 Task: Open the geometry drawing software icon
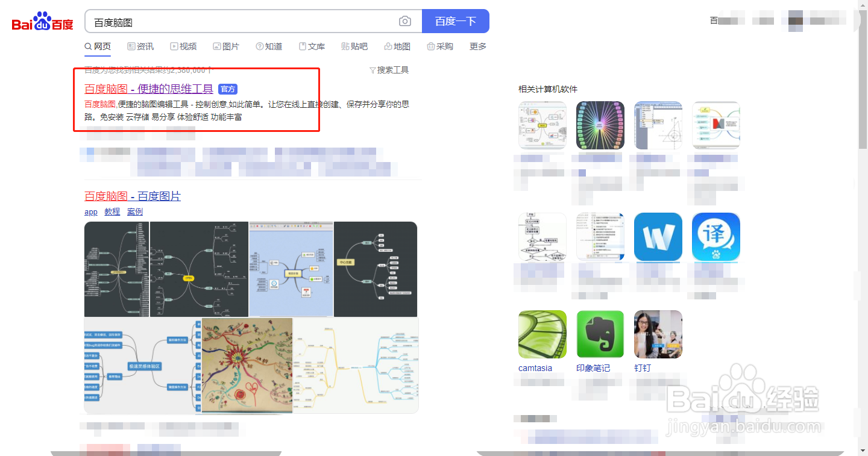click(x=658, y=125)
